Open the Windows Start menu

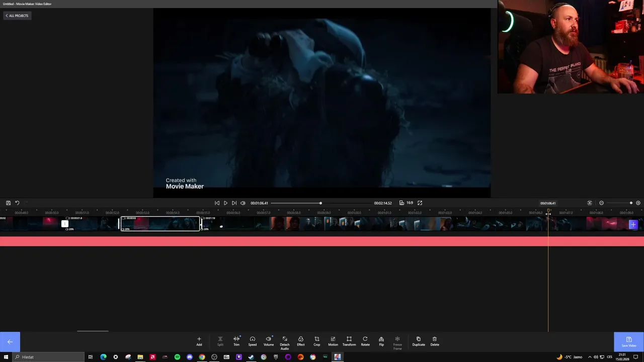(5, 357)
